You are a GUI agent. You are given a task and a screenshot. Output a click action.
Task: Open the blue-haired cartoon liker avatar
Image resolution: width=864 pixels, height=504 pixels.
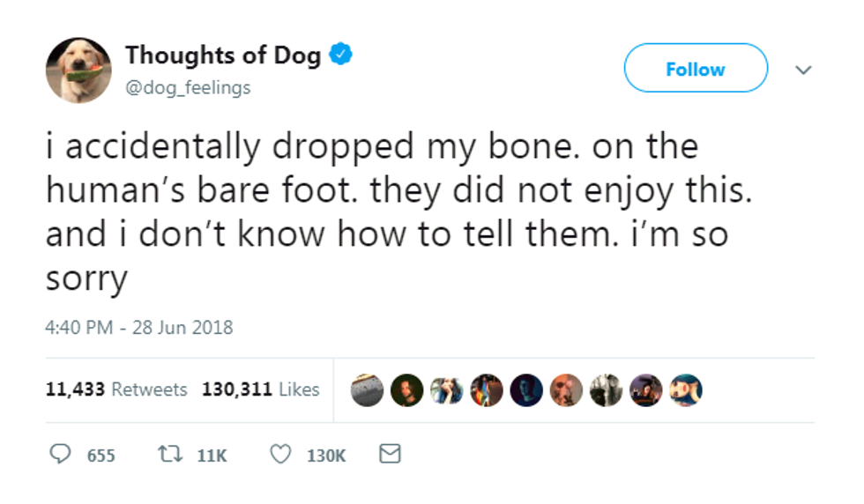click(687, 389)
